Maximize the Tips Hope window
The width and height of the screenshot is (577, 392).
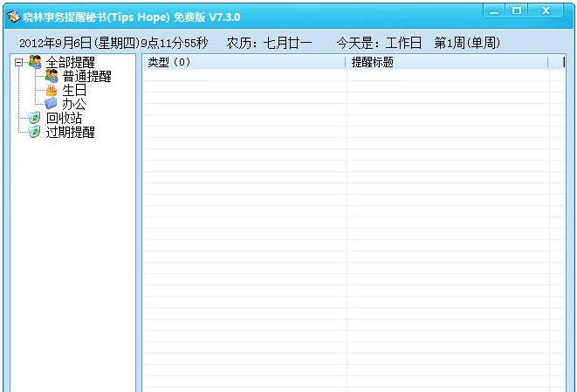[x=517, y=11]
